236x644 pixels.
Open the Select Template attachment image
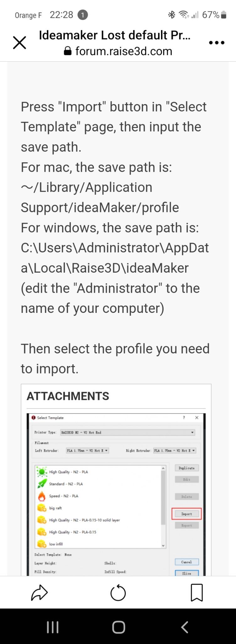click(x=116, y=494)
